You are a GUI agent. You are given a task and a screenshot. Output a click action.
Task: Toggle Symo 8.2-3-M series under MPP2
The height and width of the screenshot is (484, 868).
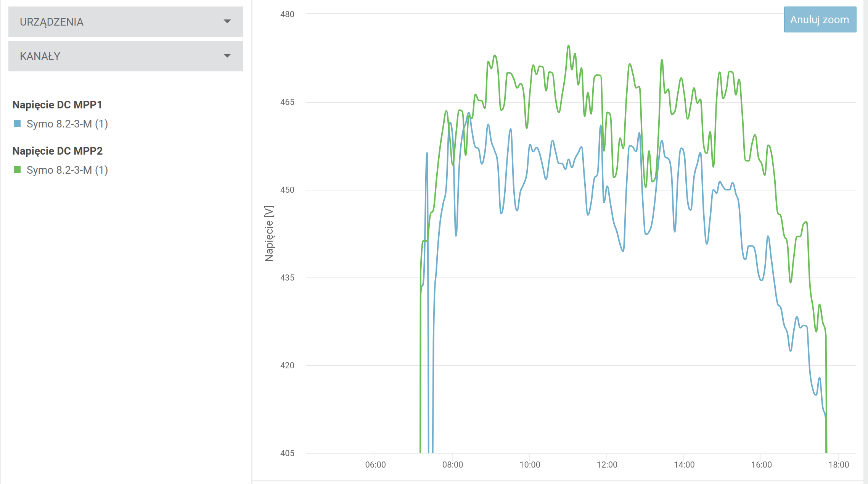tap(67, 170)
